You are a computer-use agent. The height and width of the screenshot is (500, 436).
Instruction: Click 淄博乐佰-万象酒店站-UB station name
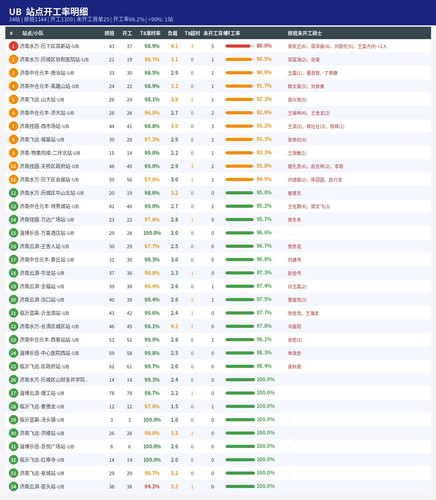(47, 233)
